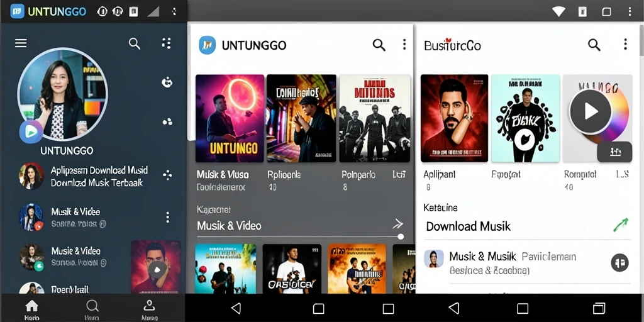Click the Aplipant label in right panel

[440, 175]
